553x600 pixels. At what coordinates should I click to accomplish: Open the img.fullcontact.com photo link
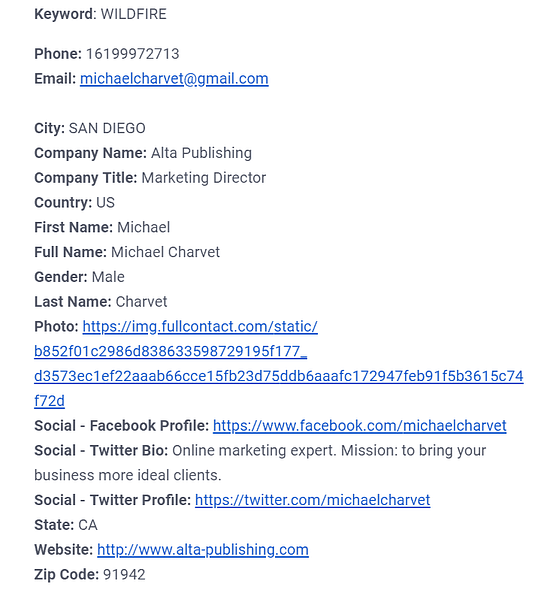[200, 327]
